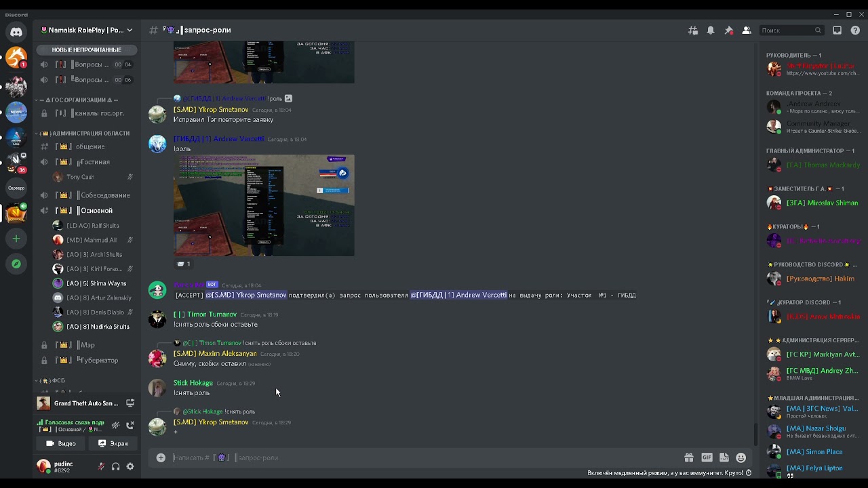Add a server with plus icon
868x488 pixels.
coord(16,239)
